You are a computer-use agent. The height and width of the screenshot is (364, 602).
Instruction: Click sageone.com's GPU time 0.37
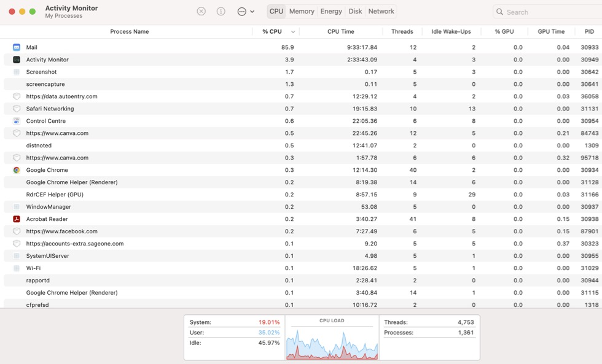563,244
